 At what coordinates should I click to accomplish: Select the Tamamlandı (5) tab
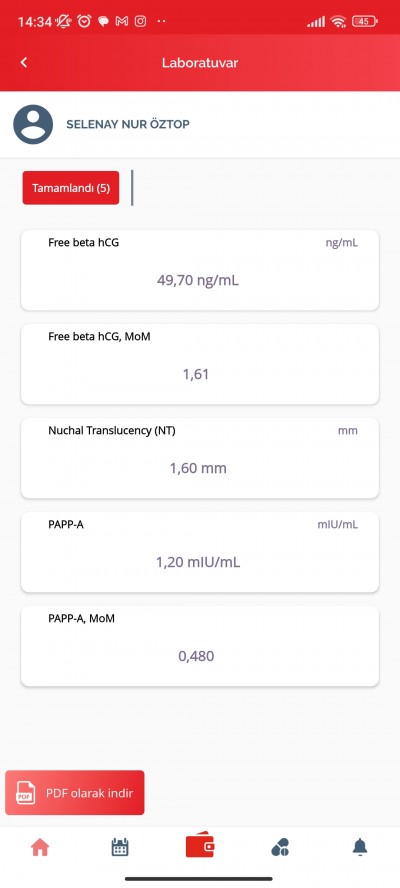click(71, 188)
